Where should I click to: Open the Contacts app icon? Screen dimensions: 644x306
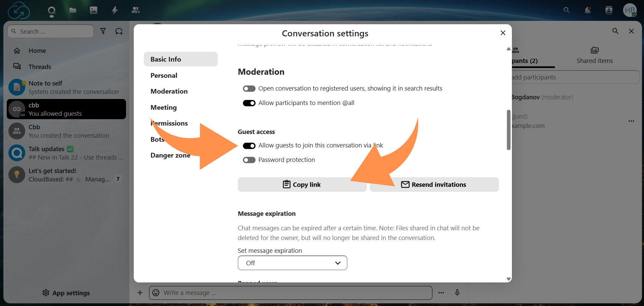[135, 10]
